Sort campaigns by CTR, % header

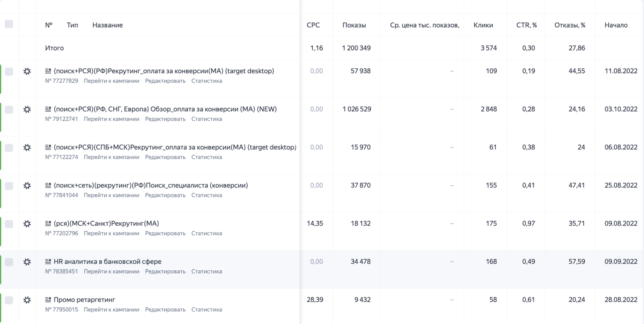526,25
